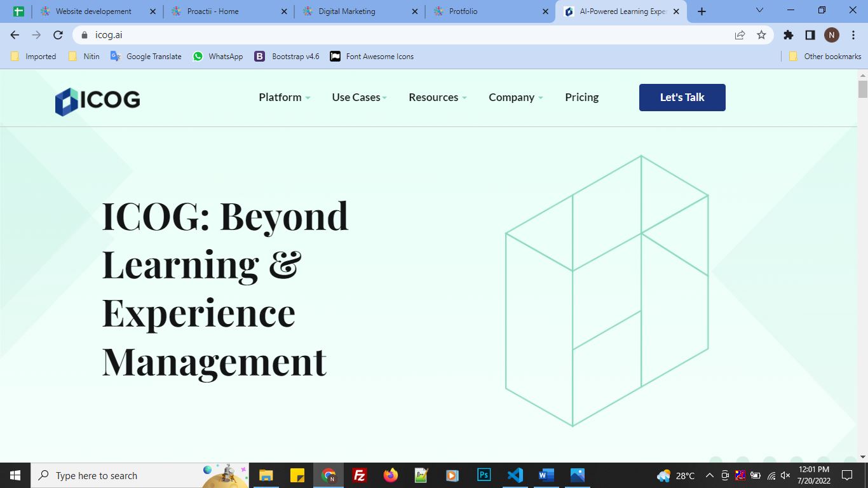Open the pinned green spreadsheet tab
Viewport: 868px width, 488px height.
[x=18, y=11]
